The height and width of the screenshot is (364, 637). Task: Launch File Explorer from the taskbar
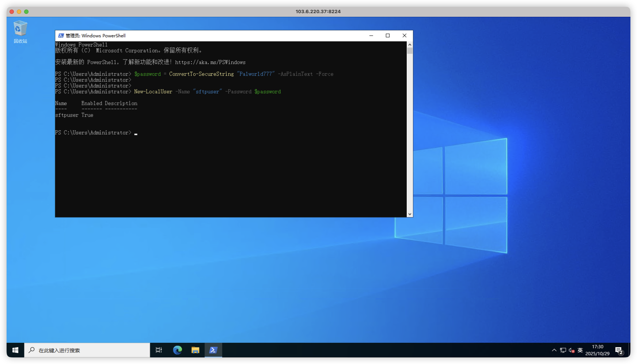(x=196, y=350)
